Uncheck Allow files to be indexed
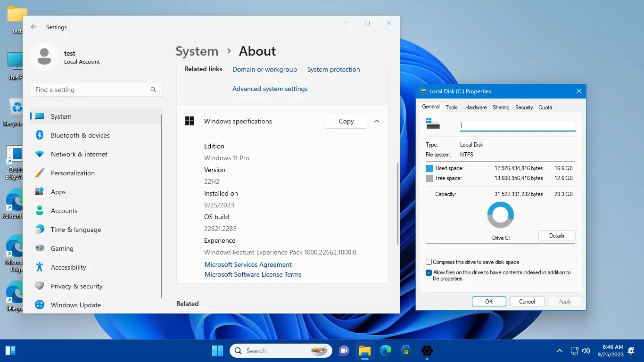 click(x=429, y=272)
